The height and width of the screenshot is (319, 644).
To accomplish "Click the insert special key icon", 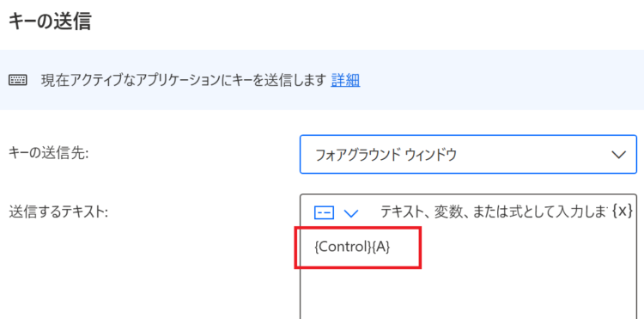I will (324, 212).
